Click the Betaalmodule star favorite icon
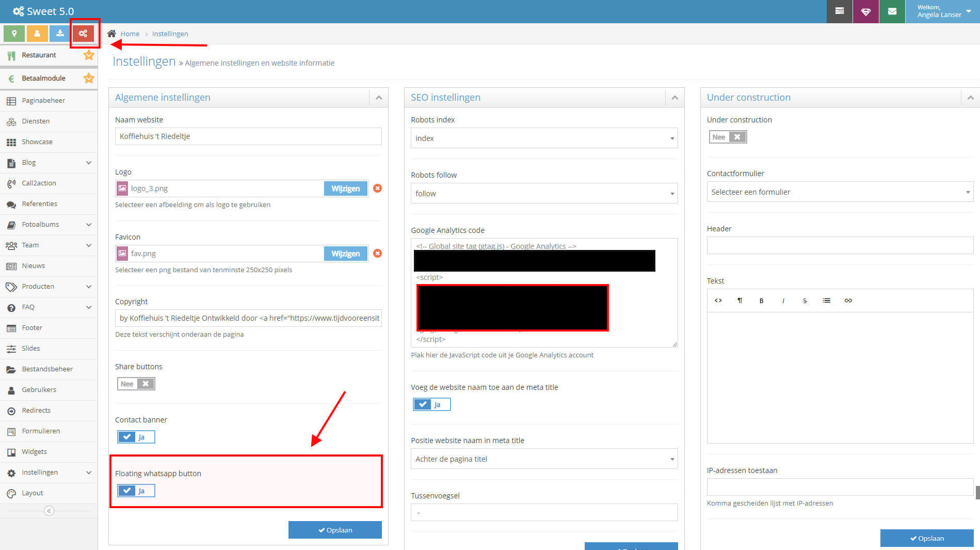980x550 pixels. (89, 78)
